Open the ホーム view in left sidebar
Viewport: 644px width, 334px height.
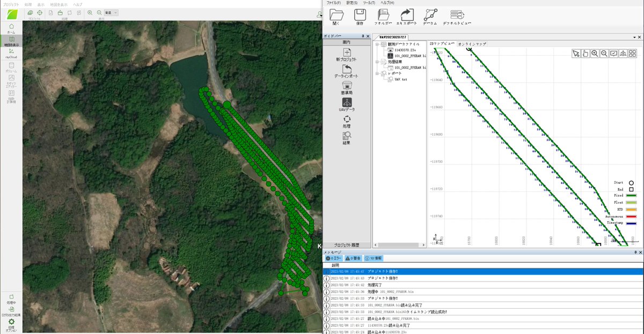11,28
